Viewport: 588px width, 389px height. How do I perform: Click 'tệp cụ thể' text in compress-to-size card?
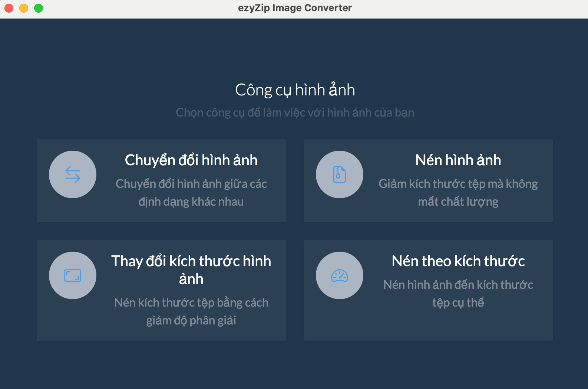pyautogui.click(x=458, y=303)
